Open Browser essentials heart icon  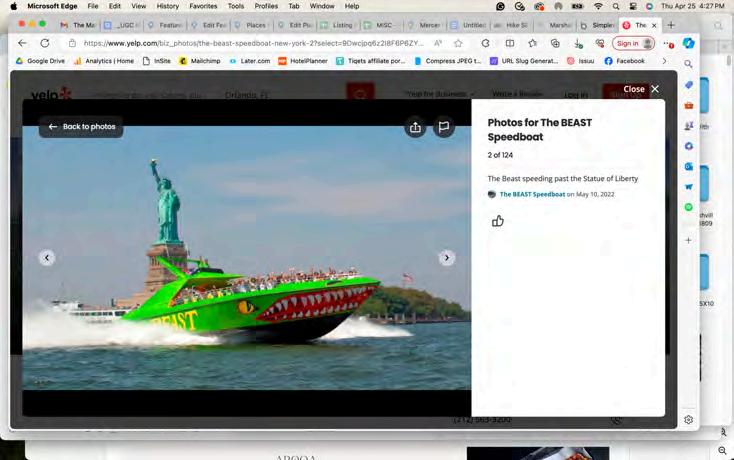tap(600, 43)
